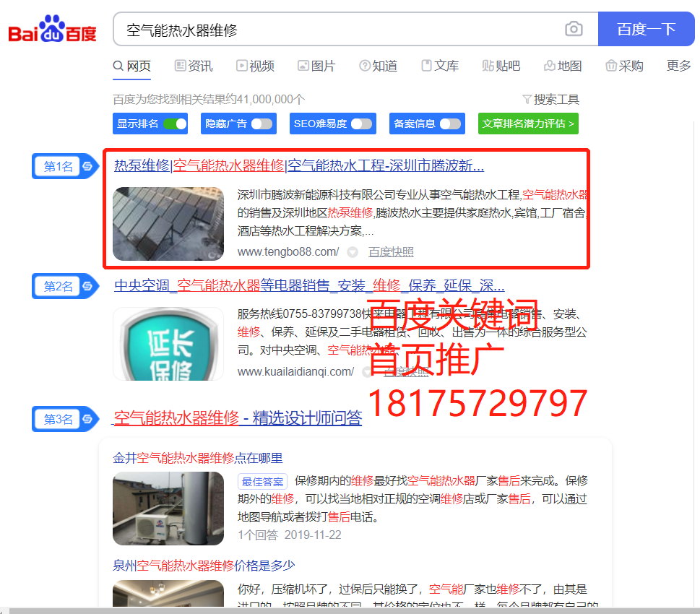Viewport: 700px width, 614px height.
Task: Enable the 备案信息 switch
Action: [x=451, y=124]
